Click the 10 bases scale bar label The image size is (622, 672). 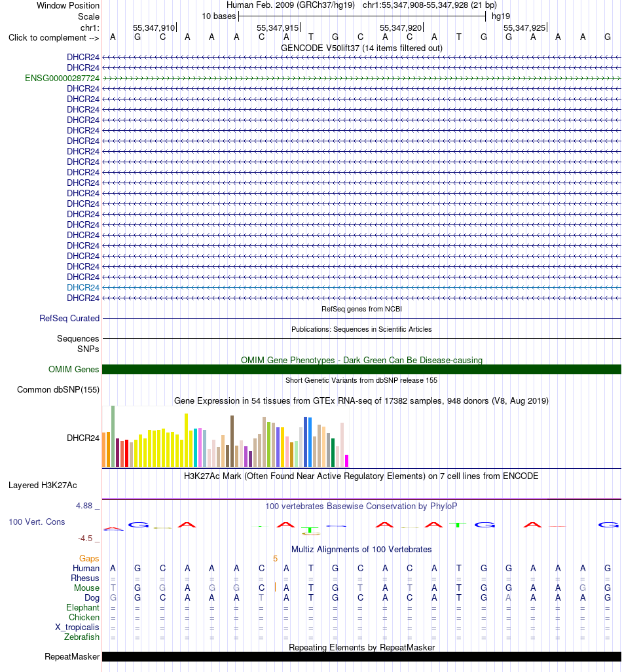click(x=219, y=16)
